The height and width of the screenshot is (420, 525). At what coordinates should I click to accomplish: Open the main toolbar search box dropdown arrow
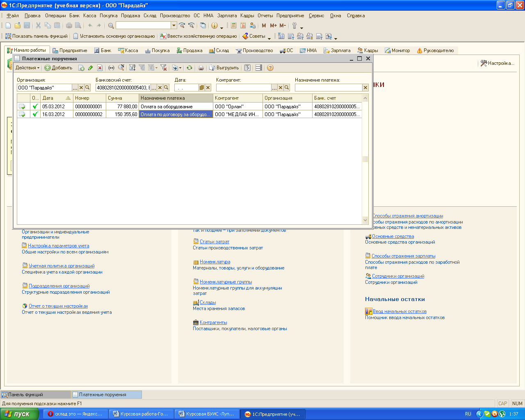[174, 25]
